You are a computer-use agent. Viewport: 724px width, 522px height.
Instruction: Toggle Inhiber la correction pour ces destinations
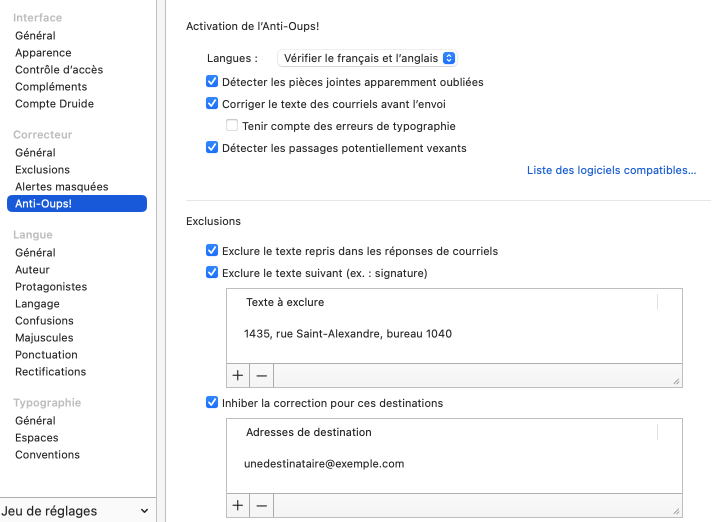coord(212,403)
